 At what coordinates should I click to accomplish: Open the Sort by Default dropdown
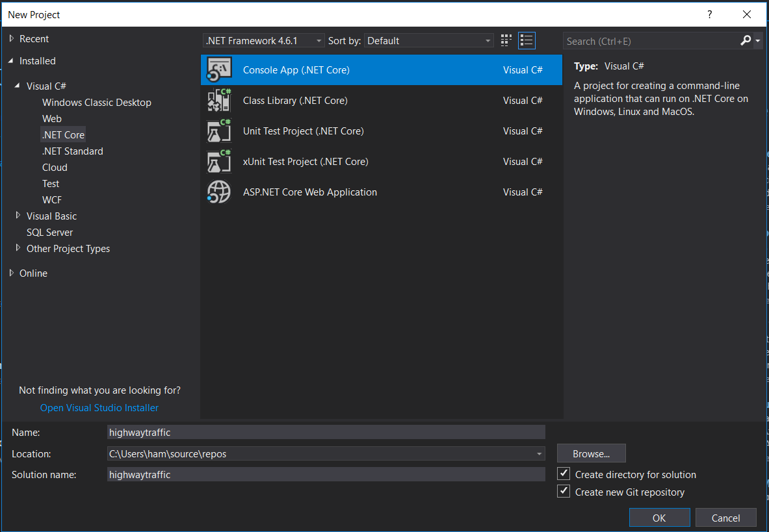point(428,41)
